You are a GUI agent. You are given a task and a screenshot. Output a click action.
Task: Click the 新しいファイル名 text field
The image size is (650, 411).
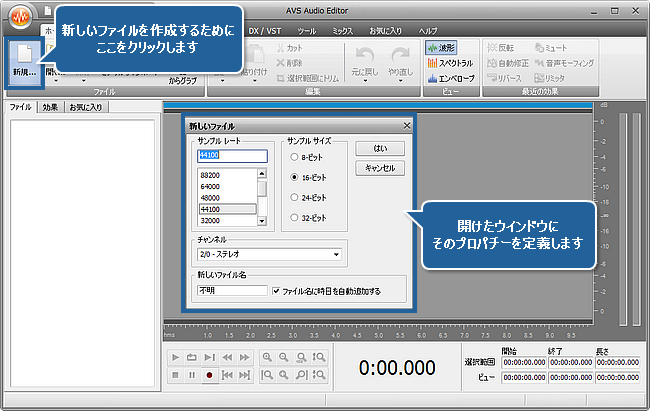[232, 291]
